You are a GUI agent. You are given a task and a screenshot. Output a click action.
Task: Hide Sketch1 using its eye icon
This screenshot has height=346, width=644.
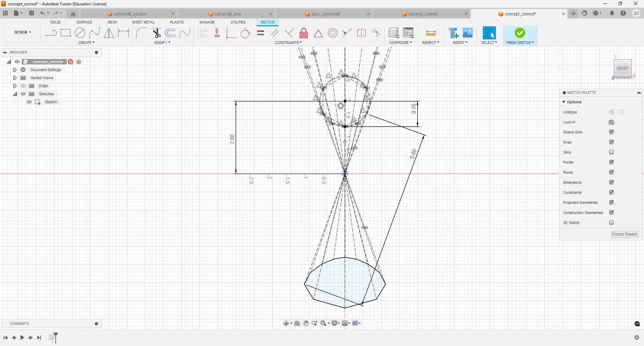coord(29,102)
